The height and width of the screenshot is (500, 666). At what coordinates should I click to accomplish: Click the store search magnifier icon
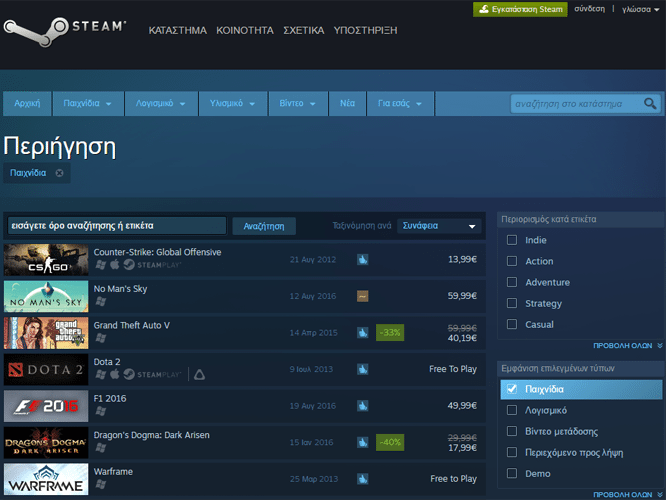(x=650, y=103)
